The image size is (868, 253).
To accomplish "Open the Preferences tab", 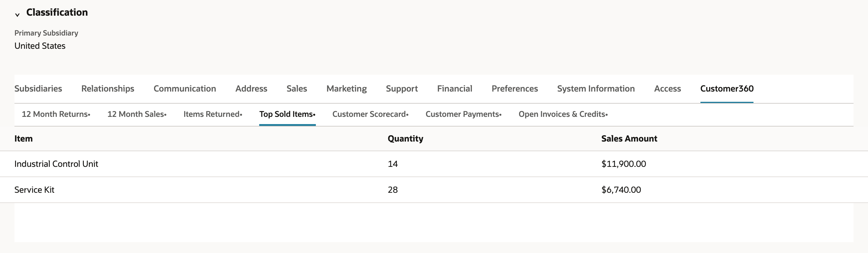I will tap(515, 89).
